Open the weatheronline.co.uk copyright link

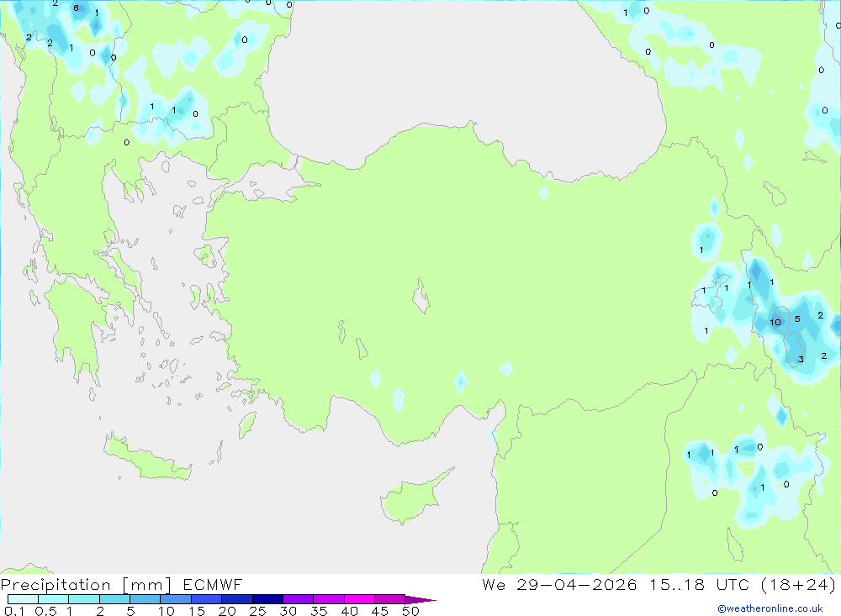tap(770, 608)
